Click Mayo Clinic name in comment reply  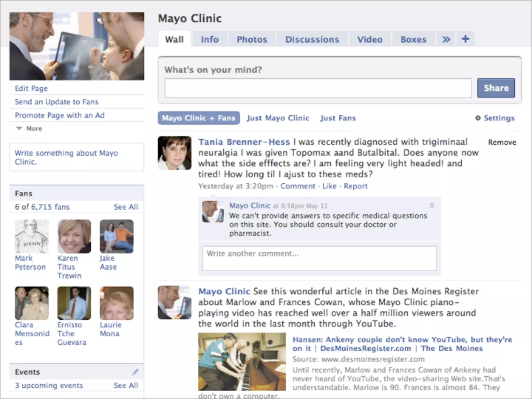pos(250,205)
